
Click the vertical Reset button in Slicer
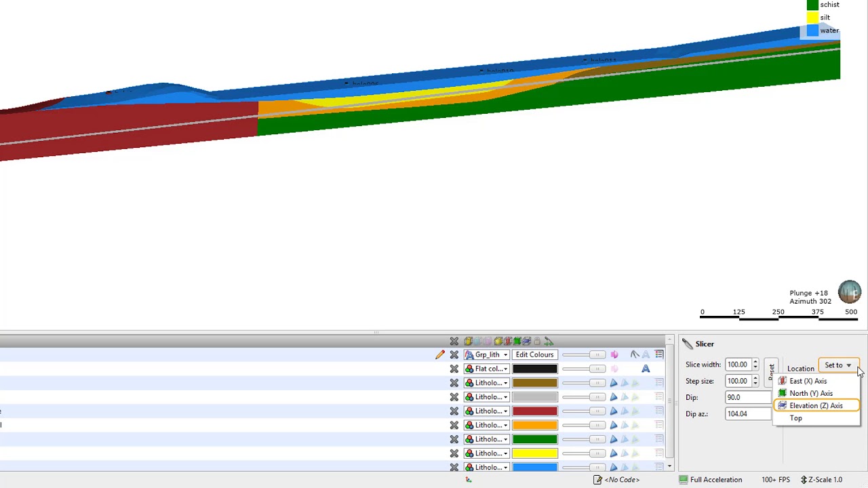tap(771, 372)
